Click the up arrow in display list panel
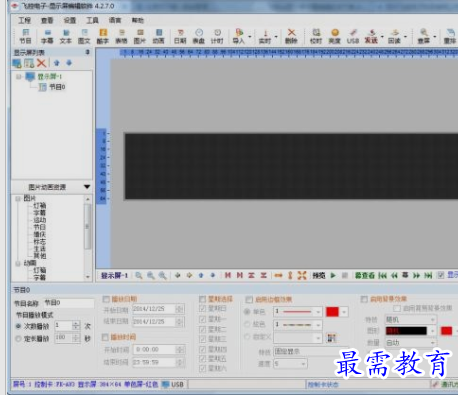 57,63
